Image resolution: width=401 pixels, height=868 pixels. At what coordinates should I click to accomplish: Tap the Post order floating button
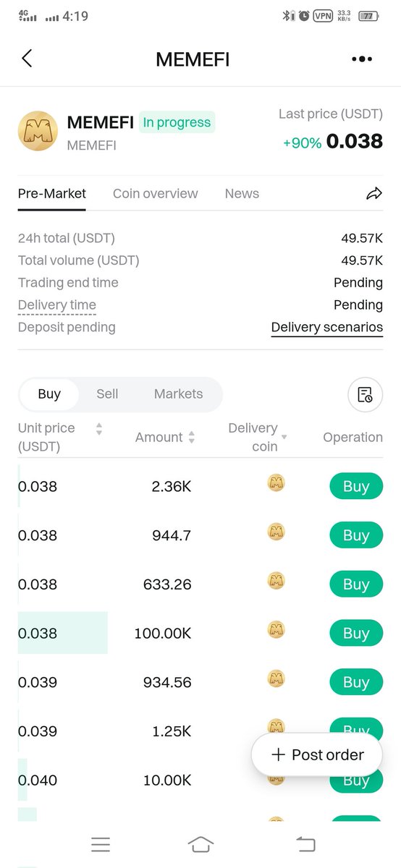pos(316,754)
